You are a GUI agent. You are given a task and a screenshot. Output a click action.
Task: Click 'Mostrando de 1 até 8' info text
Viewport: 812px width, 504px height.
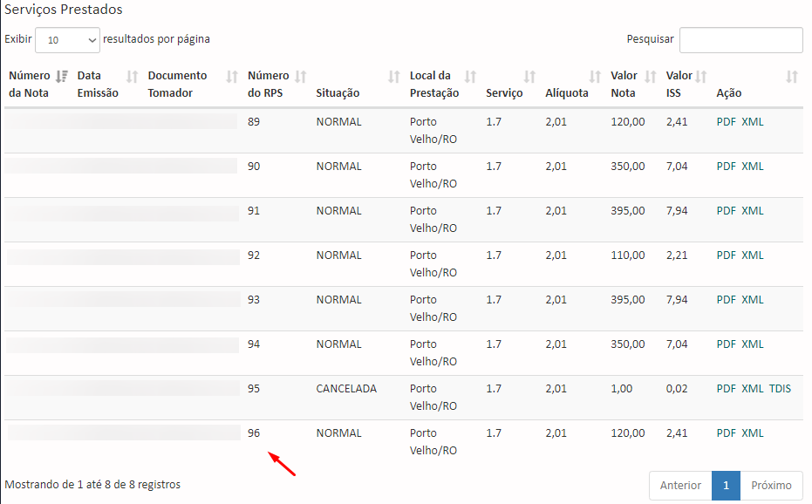pyautogui.click(x=92, y=485)
